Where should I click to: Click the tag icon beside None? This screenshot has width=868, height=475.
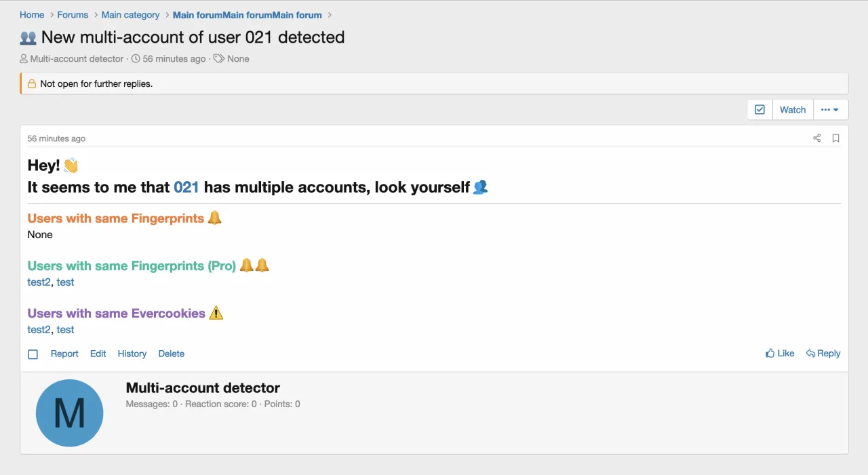pyautogui.click(x=219, y=59)
